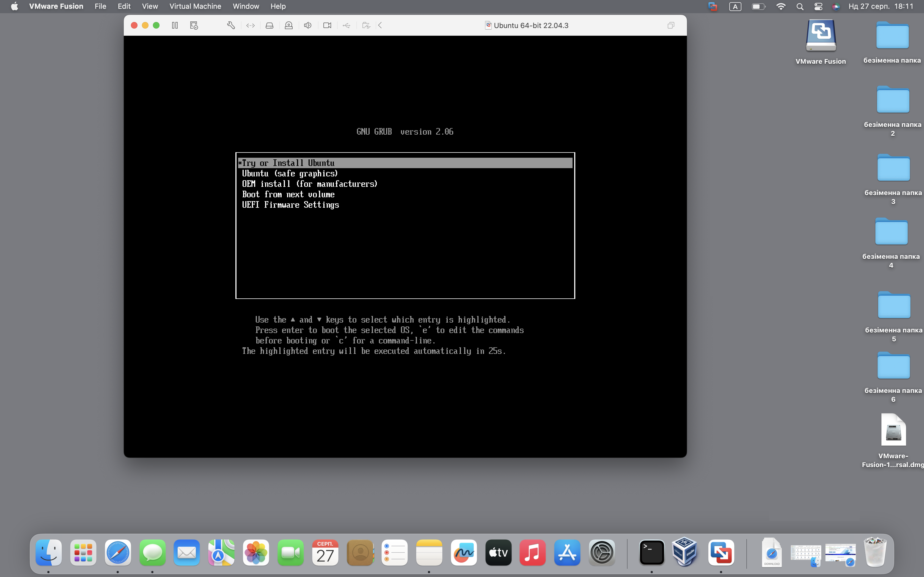Click the USB devices toolbar icon
Viewport: 924px width, 577px height.
pos(346,25)
